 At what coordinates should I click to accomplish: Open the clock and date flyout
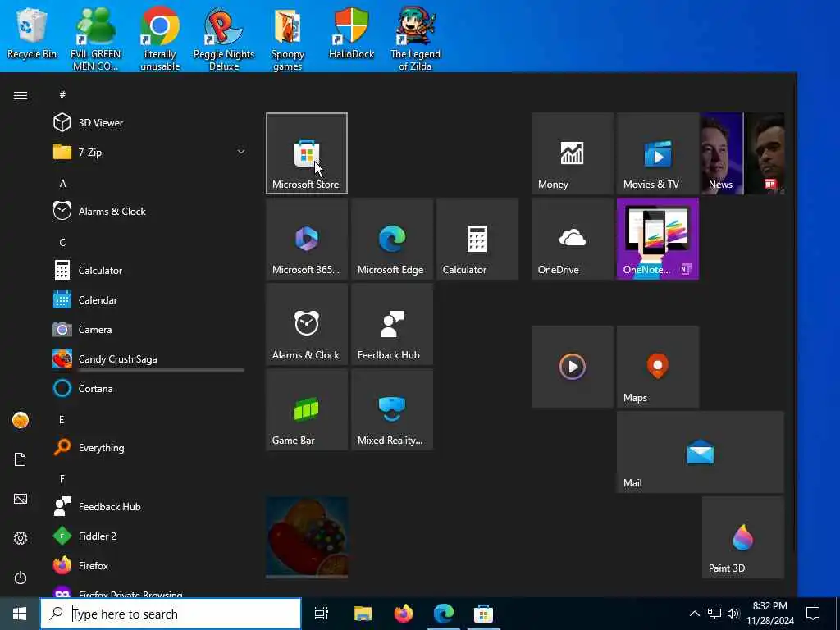770,614
